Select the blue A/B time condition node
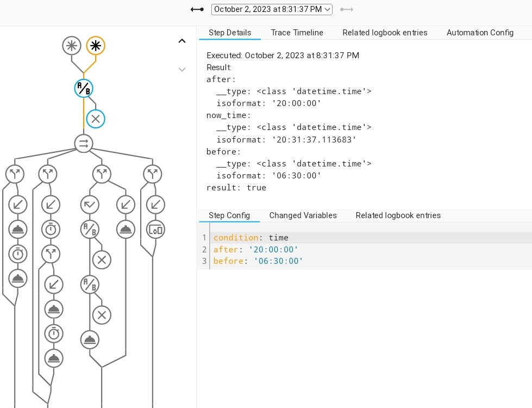Screen dimensions: 532x408 click(x=83, y=88)
